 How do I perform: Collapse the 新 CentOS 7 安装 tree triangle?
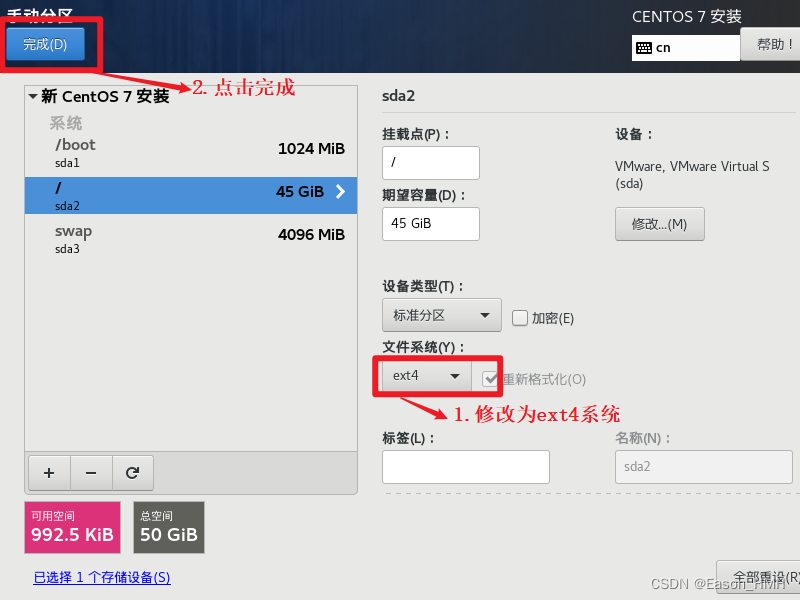33,96
